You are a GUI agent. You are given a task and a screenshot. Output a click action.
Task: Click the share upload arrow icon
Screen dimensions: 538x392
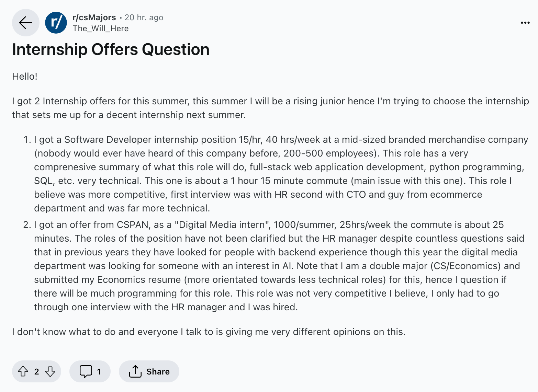point(135,371)
